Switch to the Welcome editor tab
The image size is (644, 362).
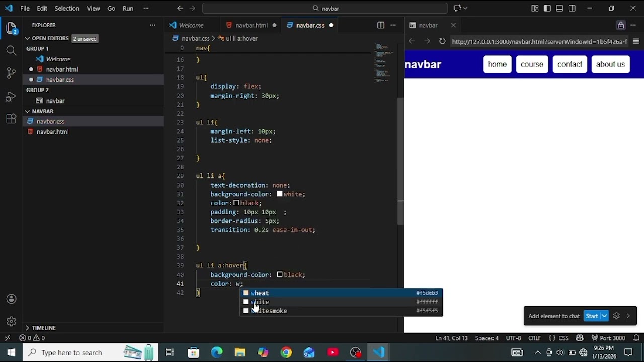pos(191,25)
